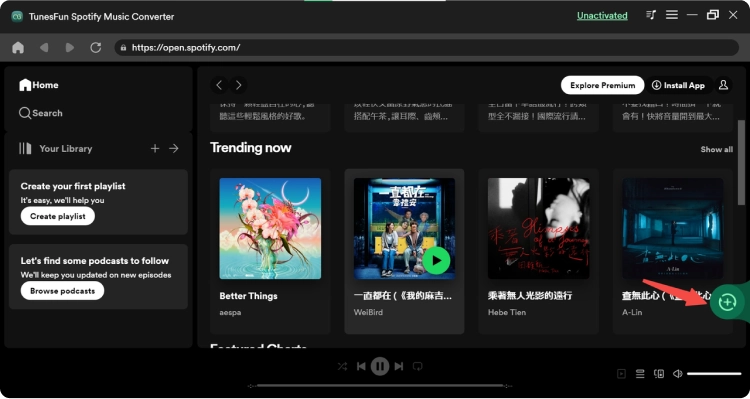Open the A-Lin album cover

[673, 228]
